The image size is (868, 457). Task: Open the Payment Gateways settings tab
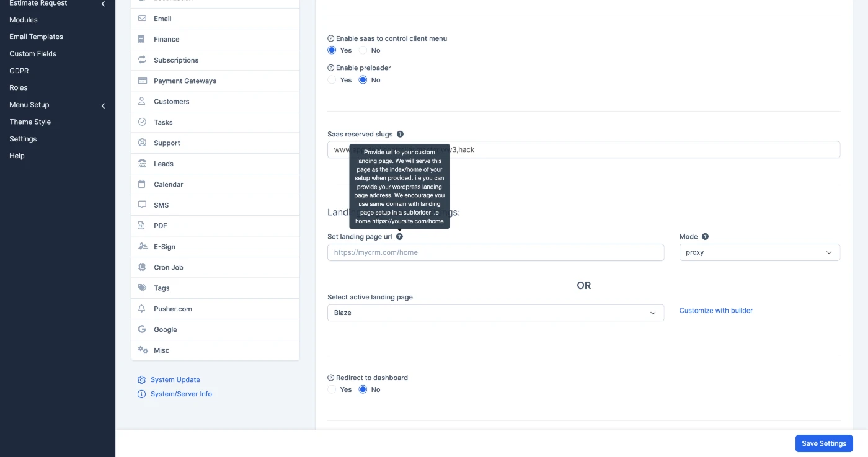click(215, 81)
